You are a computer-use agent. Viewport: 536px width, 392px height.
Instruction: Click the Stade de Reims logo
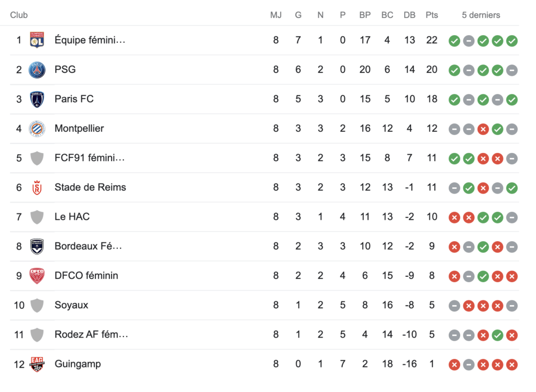[x=37, y=188]
